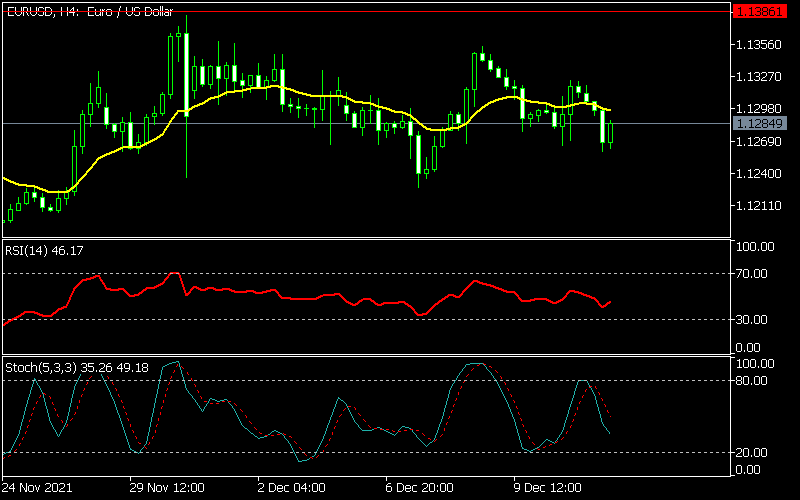Screen dimensions: 800x500
Task: Click the 6 Dec 20:00 date label
Action: tap(419, 487)
